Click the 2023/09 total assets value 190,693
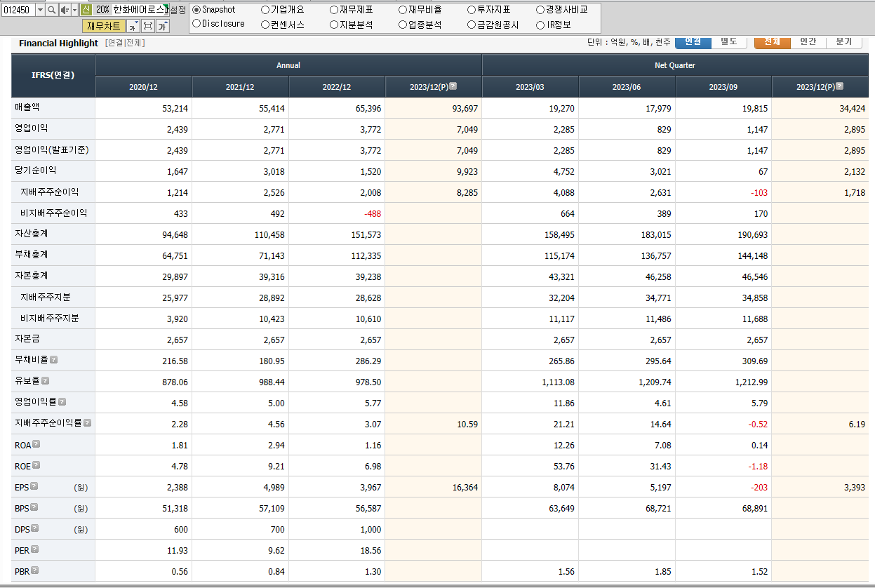 (x=752, y=235)
